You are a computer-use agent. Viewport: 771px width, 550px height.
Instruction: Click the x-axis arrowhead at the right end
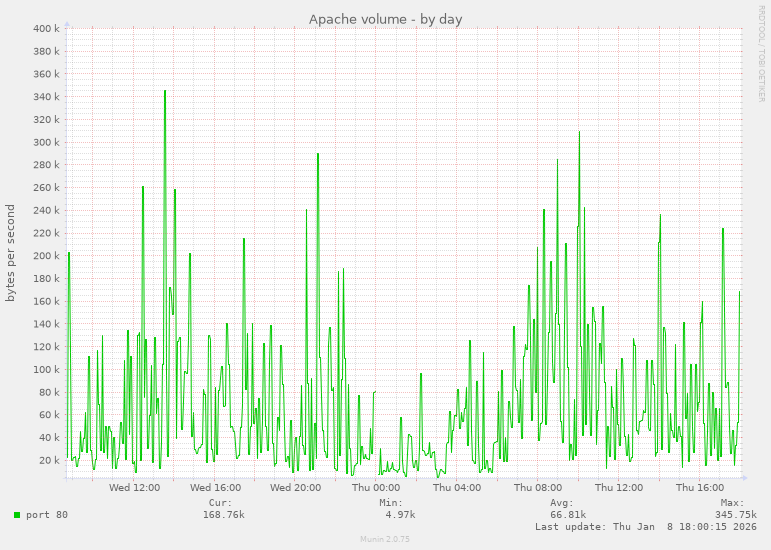click(745, 477)
